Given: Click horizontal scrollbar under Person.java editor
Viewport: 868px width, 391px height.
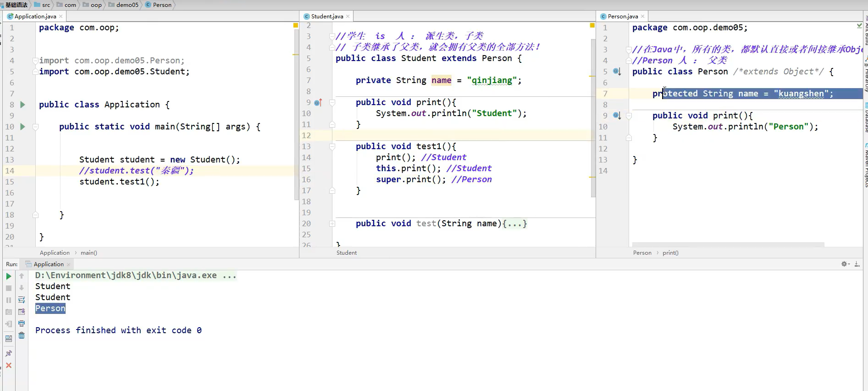Looking at the screenshot, I should click(x=728, y=245).
